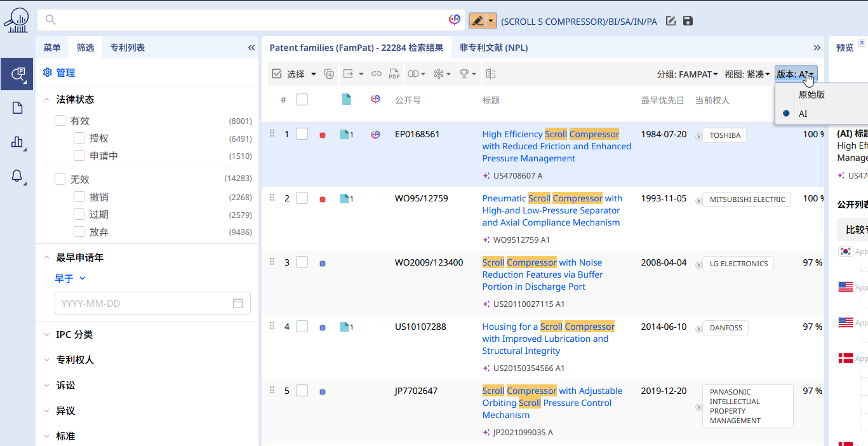This screenshot has height=446, width=868.
Task: Open the documents icon in left sidebar
Action: (x=17, y=108)
